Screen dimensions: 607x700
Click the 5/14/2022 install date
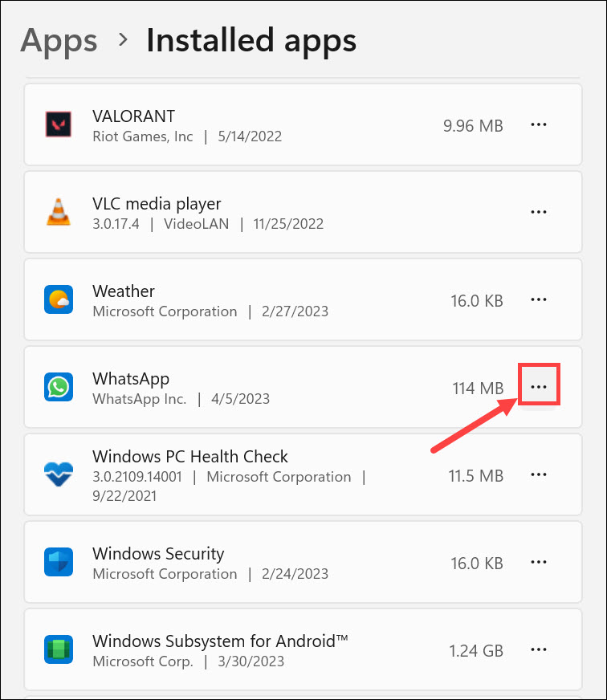click(x=250, y=136)
